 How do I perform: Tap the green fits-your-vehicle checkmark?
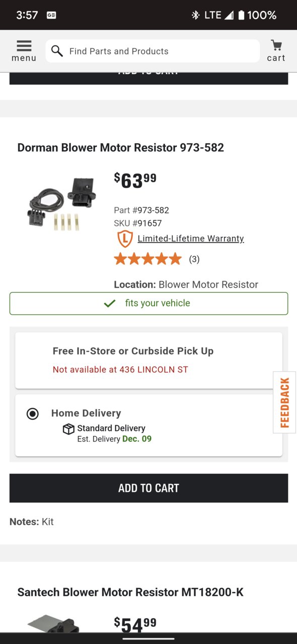point(109,303)
